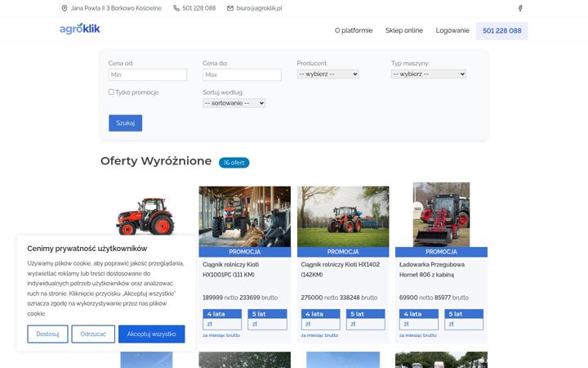
Task: Open Ciągnik rolniczy Kioti HX1402 title
Action: pyautogui.click(x=340, y=270)
